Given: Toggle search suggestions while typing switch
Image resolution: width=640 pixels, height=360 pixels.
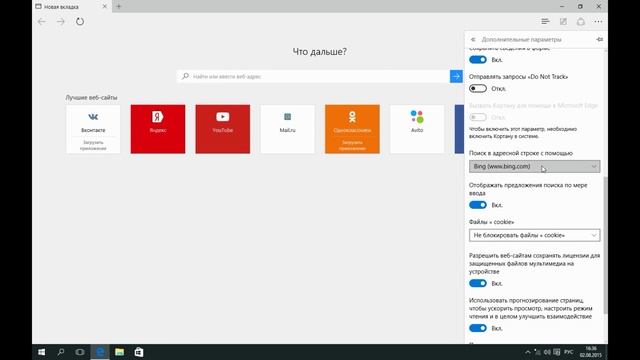Looking at the screenshot, I should click(x=478, y=205).
